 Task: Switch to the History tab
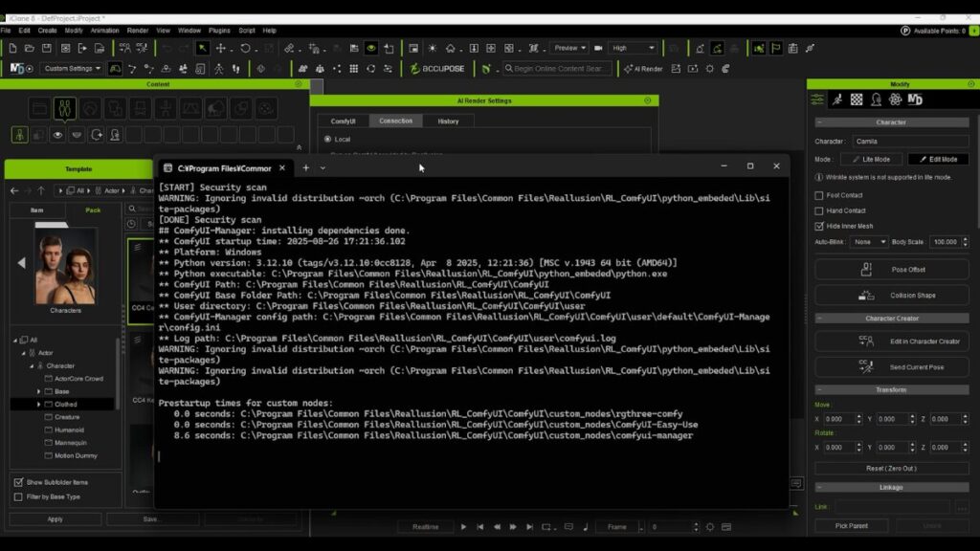point(448,121)
